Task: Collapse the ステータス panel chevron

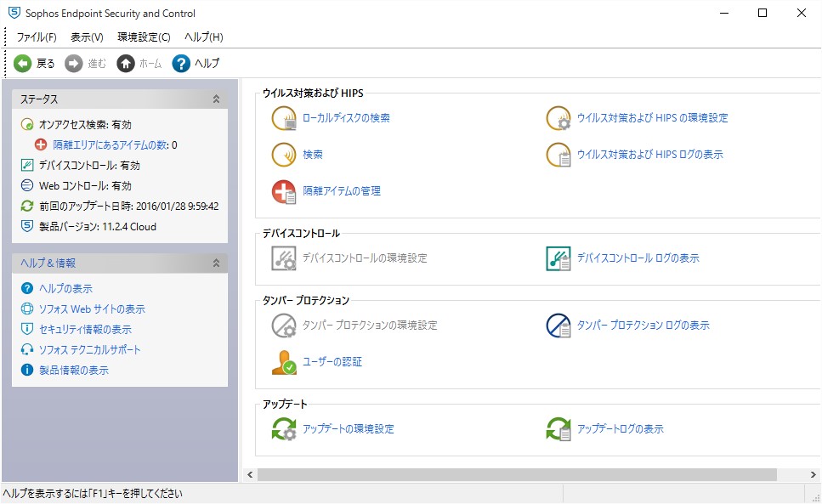Action: point(216,99)
